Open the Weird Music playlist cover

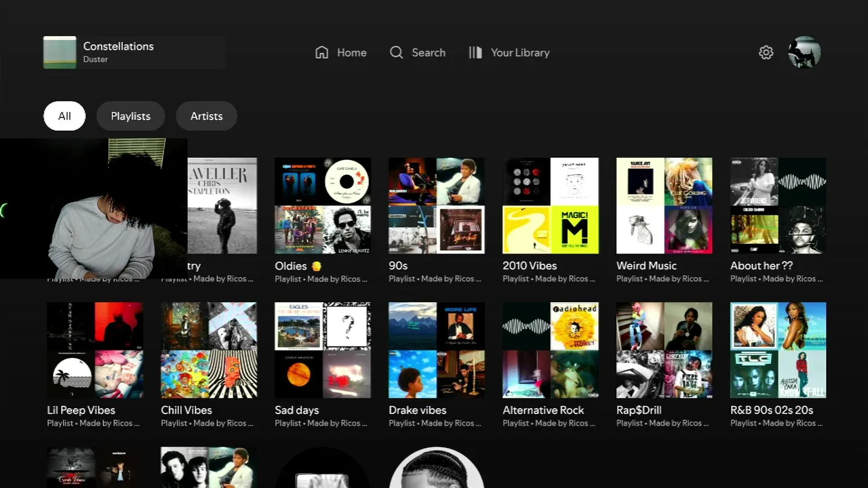[x=665, y=205]
